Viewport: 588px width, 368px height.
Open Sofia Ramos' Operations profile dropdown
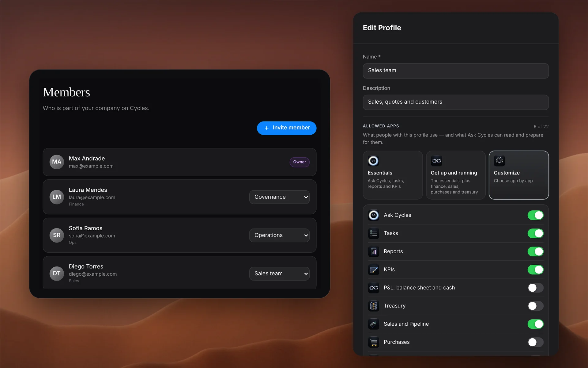[279, 235]
